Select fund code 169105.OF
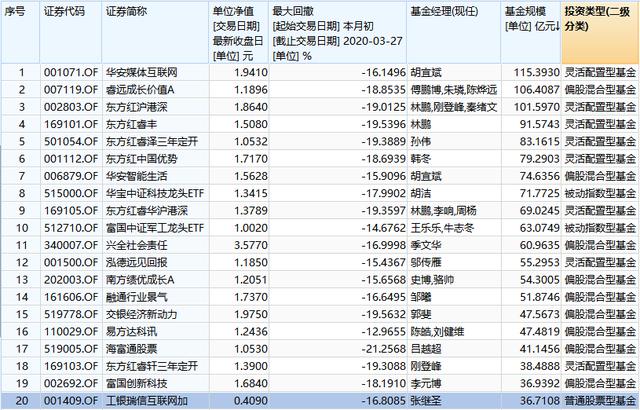Screen dimensions: 640x410 71,211
